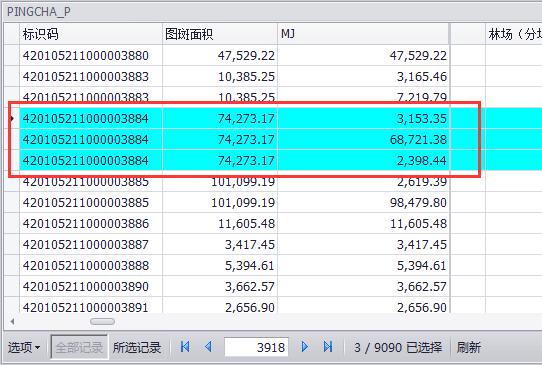The width and height of the screenshot is (542, 365).
Task: Click 标识码 cell in row with MJ 2,398.44
Action: click(91, 161)
